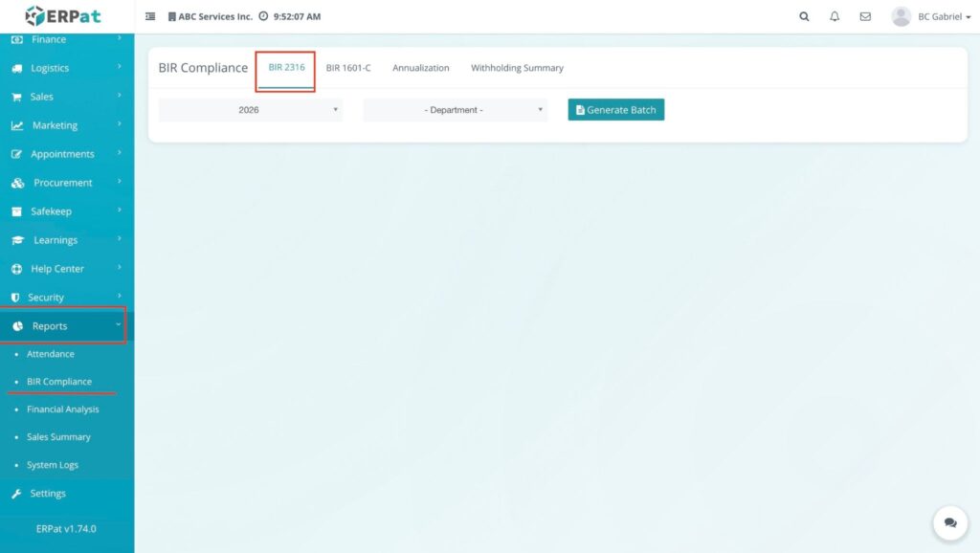Expand the Logistics menu chevron
The image size is (980, 553).
[119, 67]
